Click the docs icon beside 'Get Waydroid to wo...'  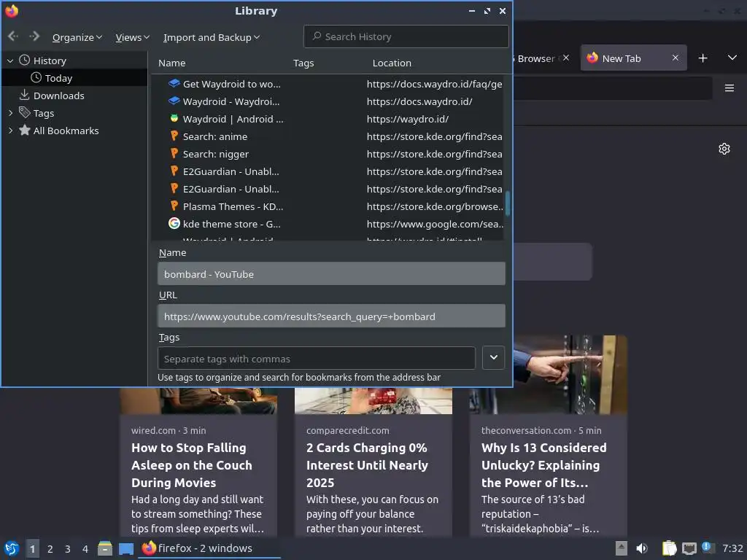click(x=174, y=83)
